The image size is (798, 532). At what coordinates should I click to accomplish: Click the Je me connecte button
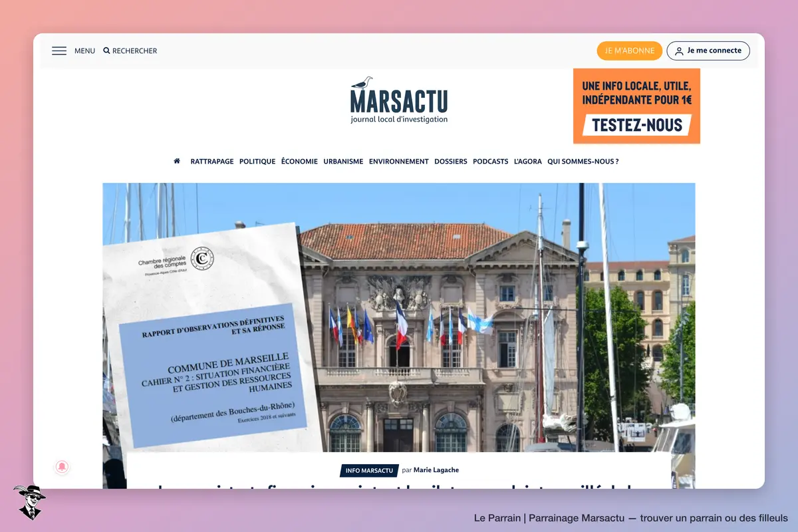[x=708, y=51]
